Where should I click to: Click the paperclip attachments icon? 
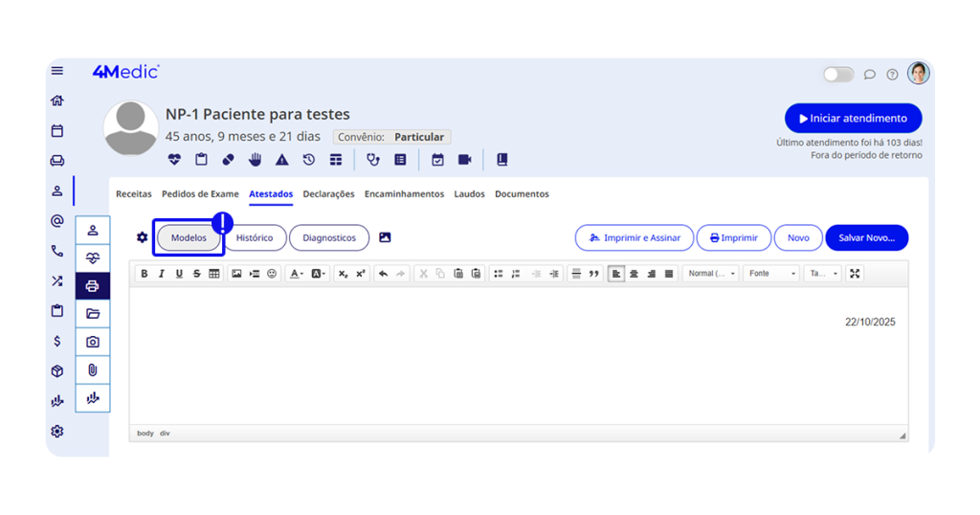click(x=93, y=369)
